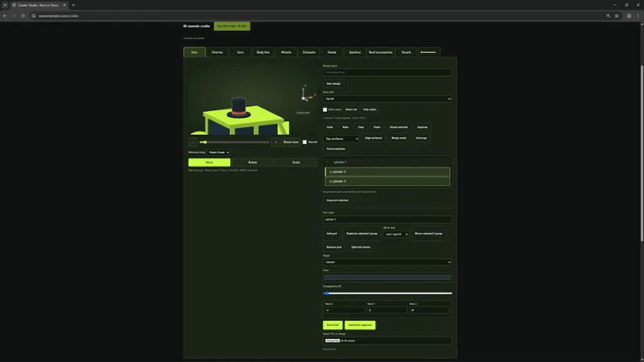Open the Top surfaces dropdown
644x362 pixels.
click(341, 139)
